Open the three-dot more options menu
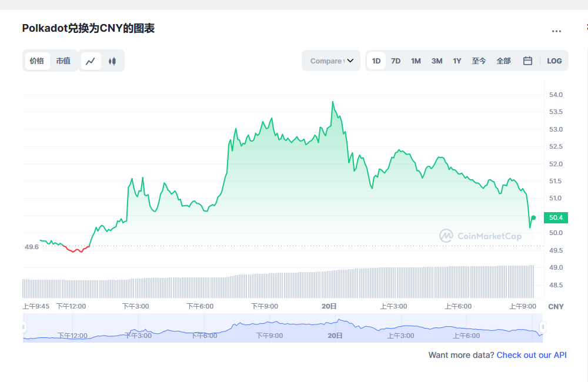 pos(556,32)
